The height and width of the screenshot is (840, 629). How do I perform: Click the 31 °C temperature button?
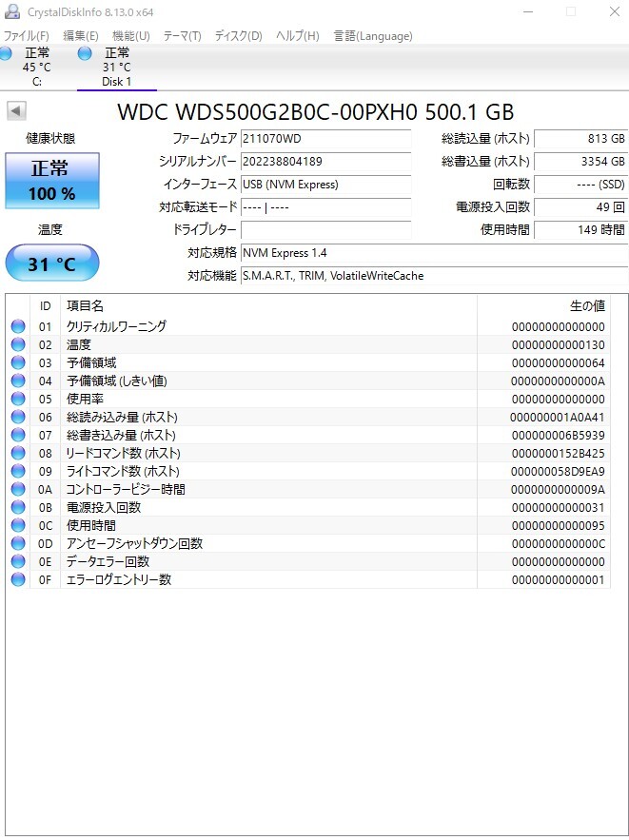tap(52, 264)
